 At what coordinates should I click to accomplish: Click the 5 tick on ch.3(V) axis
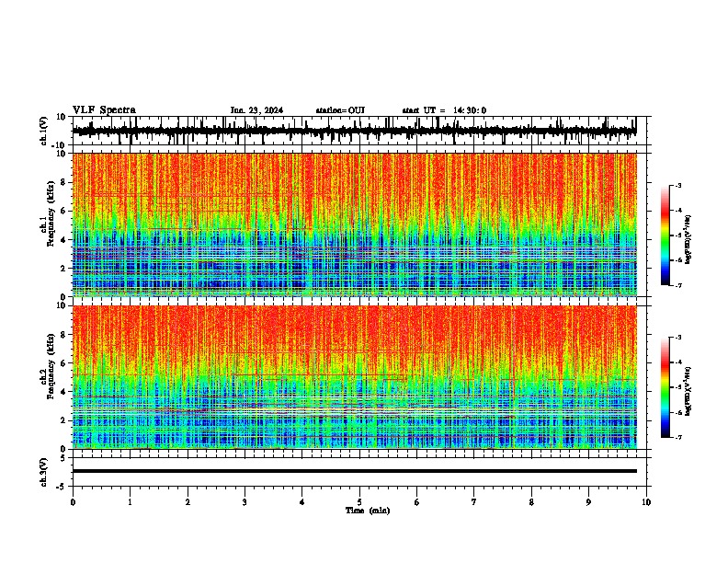[x=63, y=457]
